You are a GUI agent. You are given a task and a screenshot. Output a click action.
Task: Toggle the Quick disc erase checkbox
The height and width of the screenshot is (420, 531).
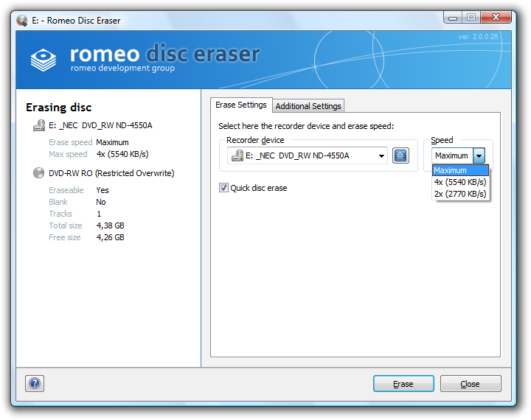point(223,187)
